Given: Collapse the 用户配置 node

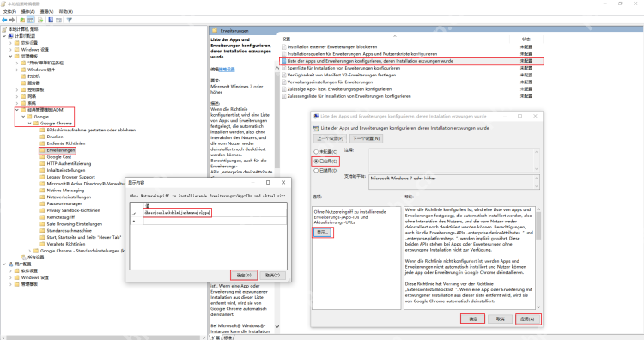Looking at the screenshot, I should point(4,264).
